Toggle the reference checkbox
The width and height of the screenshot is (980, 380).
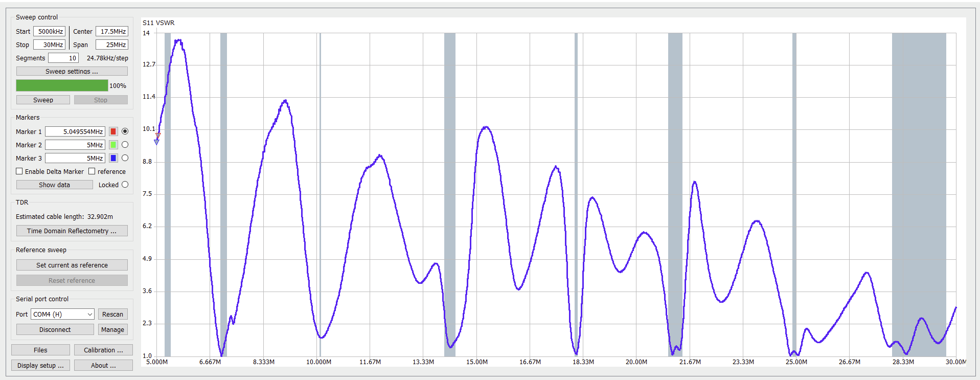92,171
